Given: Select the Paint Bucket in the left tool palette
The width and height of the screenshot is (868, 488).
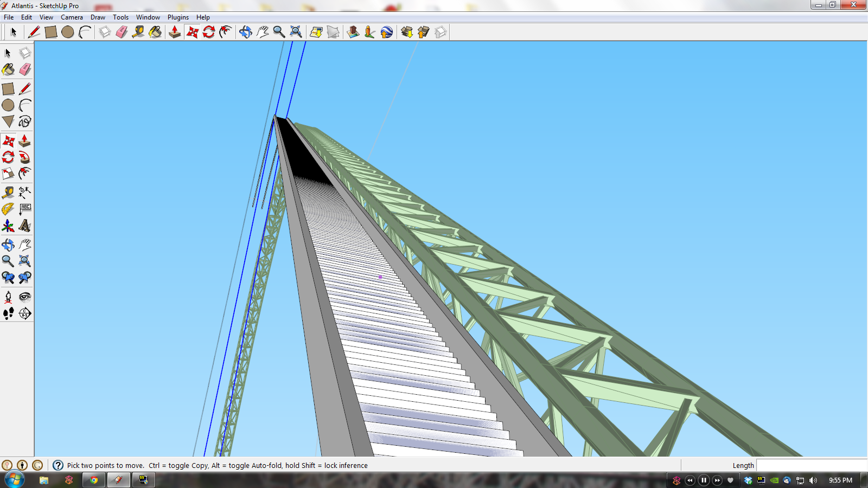Looking at the screenshot, I should [8, 69].
